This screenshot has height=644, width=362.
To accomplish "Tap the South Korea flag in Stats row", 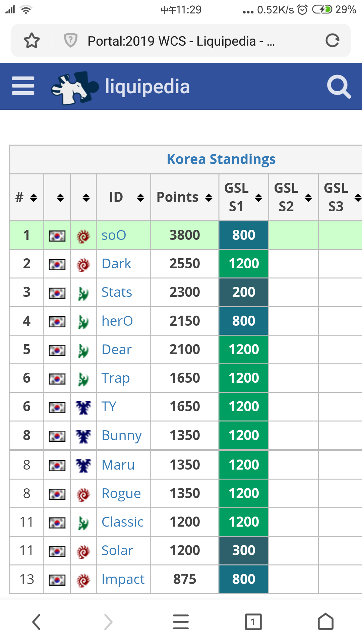I will (x=57, y=293).
